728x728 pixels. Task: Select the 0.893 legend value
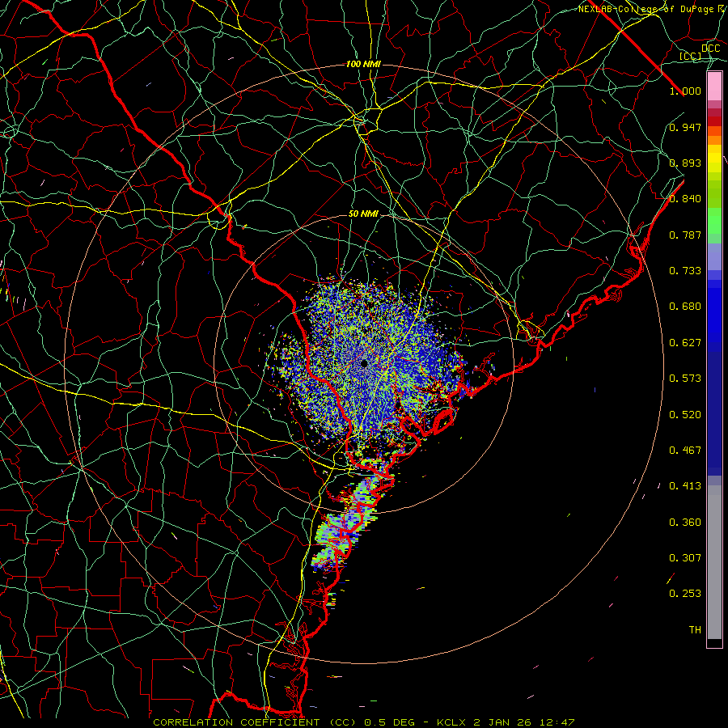685,163
